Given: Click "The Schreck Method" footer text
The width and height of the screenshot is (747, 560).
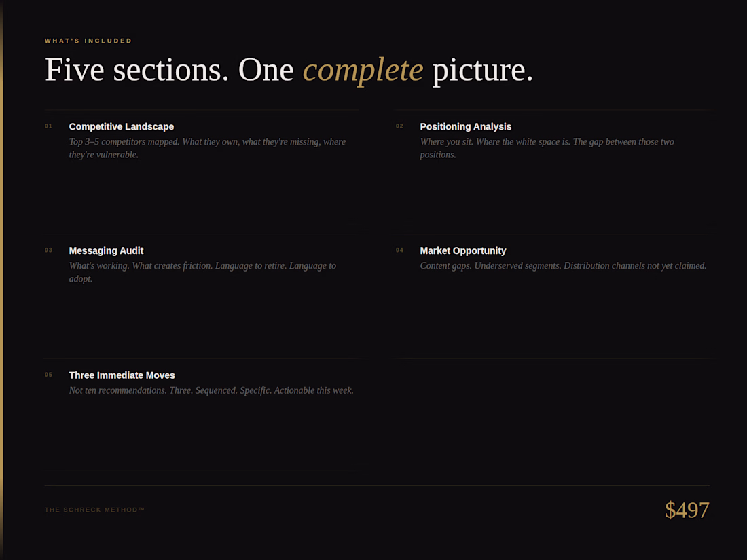Looking at the screenshot, I should (x=94, y=510).
